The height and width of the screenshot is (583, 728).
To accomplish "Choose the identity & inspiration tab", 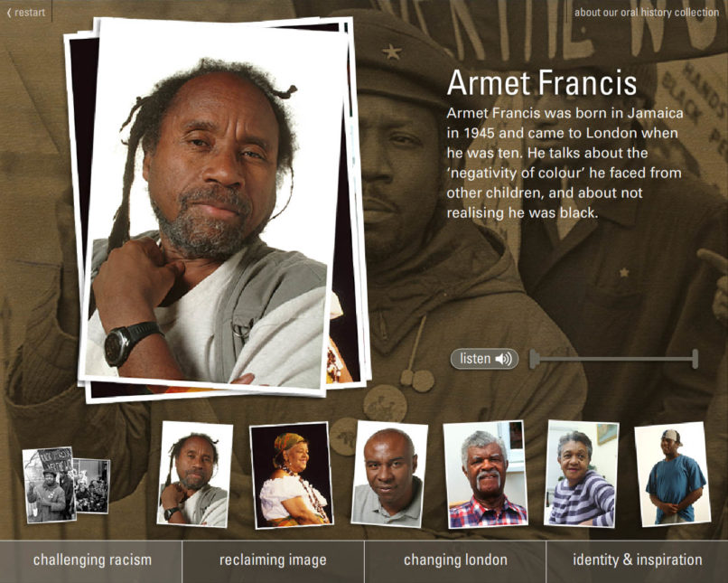I will click(x=637, y=560).
